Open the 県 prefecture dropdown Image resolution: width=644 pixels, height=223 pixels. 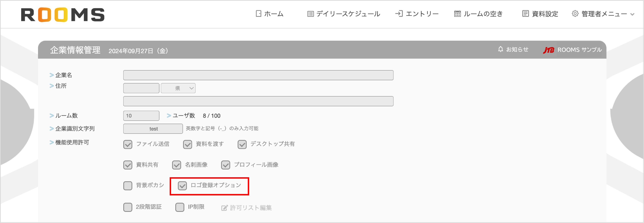tap(178, 88)
